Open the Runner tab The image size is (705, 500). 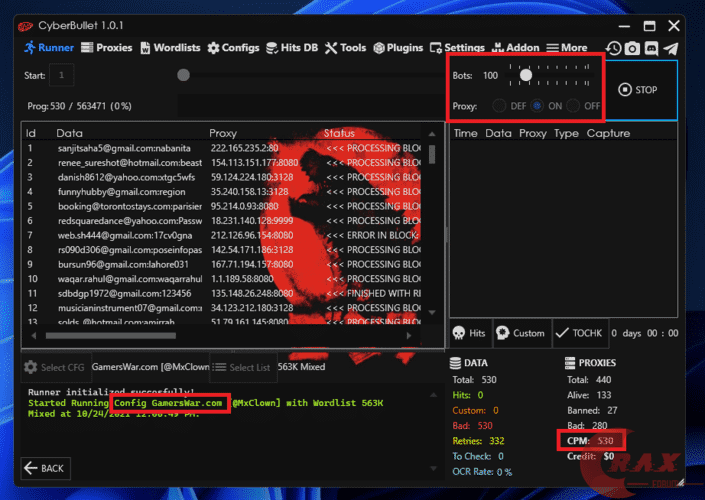49,48
